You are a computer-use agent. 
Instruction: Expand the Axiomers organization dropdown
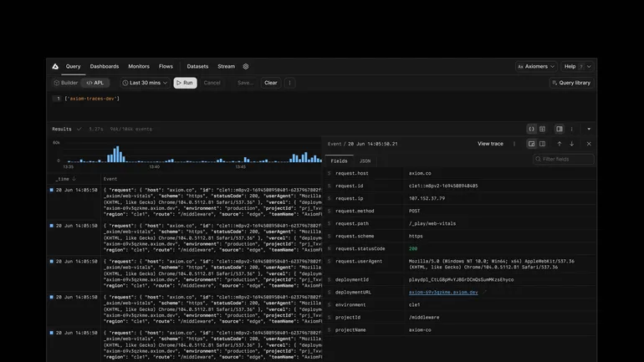pyautogui.click(x=536, y=66)
